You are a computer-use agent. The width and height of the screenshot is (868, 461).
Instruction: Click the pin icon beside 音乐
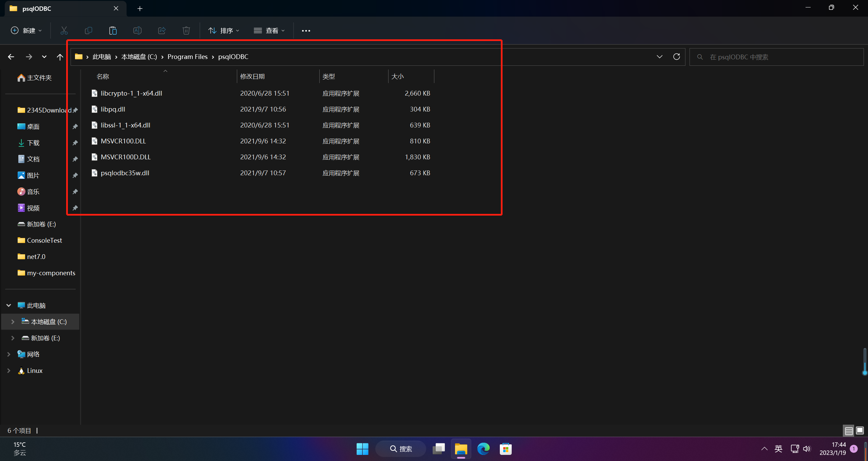coord(75,192)
